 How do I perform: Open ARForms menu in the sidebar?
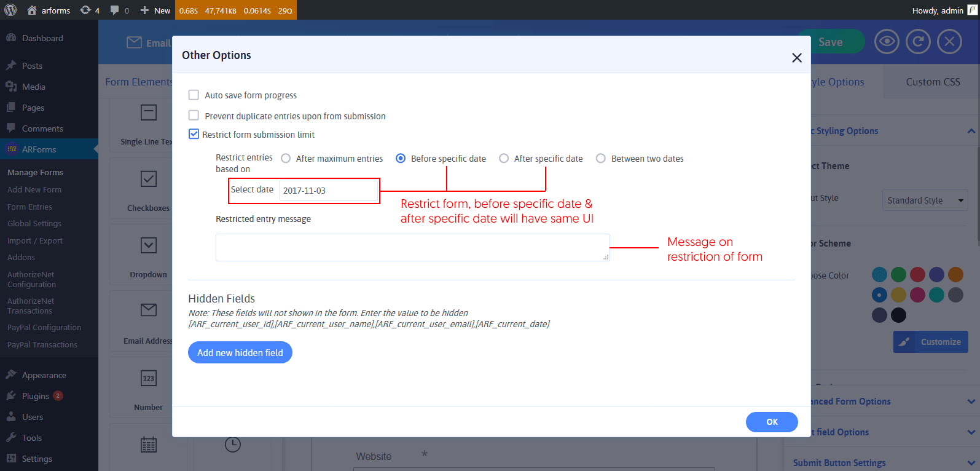(x=49, y=149)
